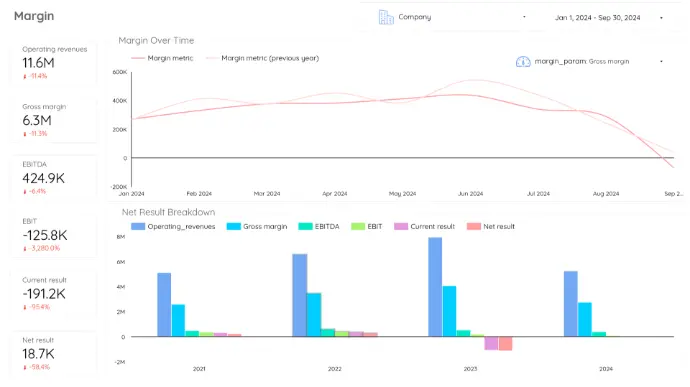
Task: Toggle the Margin metric legend entry
Action: click(x=162, y=58)
